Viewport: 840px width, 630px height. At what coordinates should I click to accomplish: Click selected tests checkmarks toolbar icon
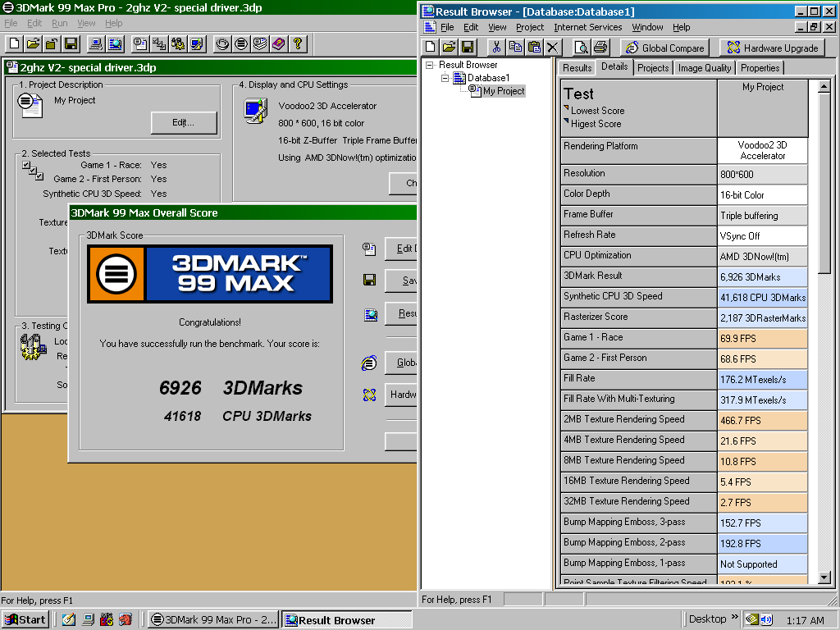(x=159, y=43)
